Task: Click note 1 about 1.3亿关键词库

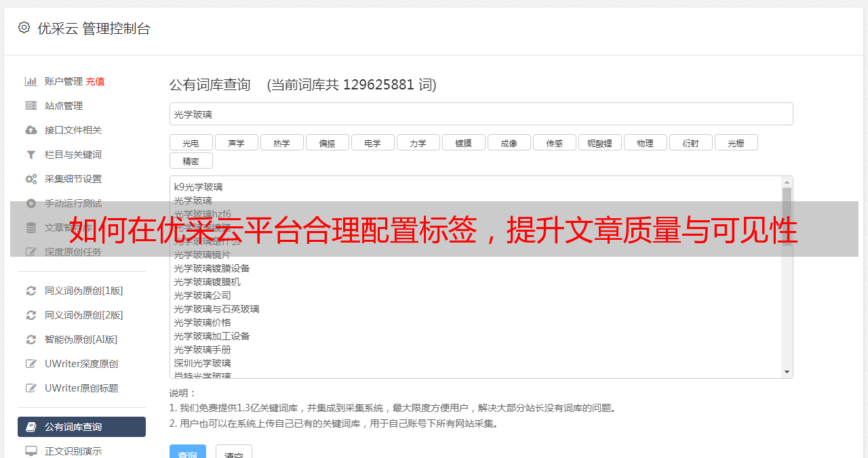Action: click(x=393, y=408)
